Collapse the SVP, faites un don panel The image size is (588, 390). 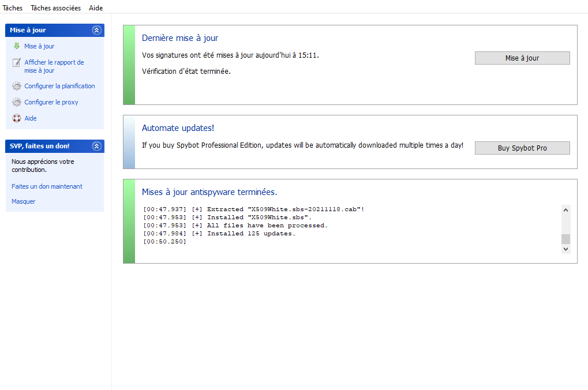click(97, 147)
